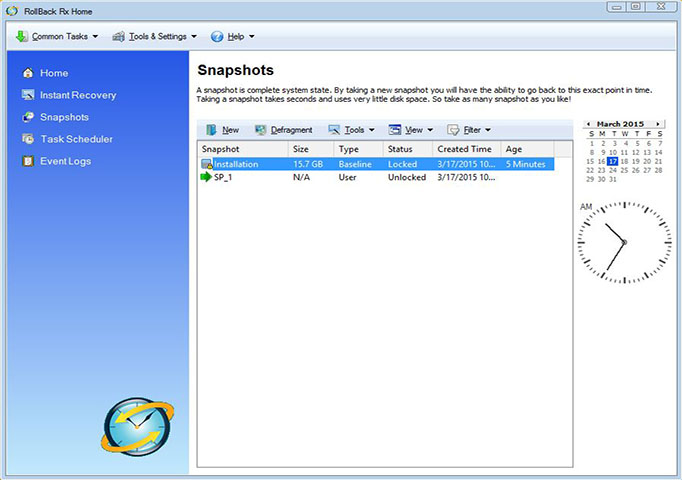Minimize the RollBack Rx Home window
The width and height of the screenshot is (682, 480).
coord(616,7)
